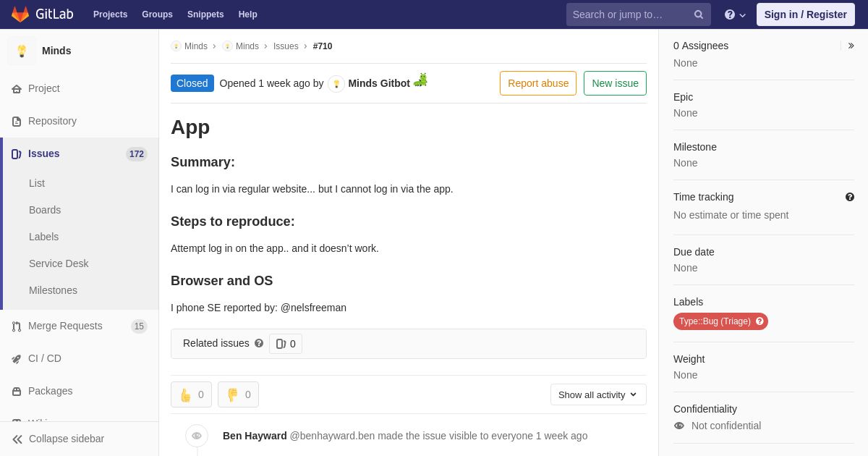Click the related issues count badge

click(286, 344)
